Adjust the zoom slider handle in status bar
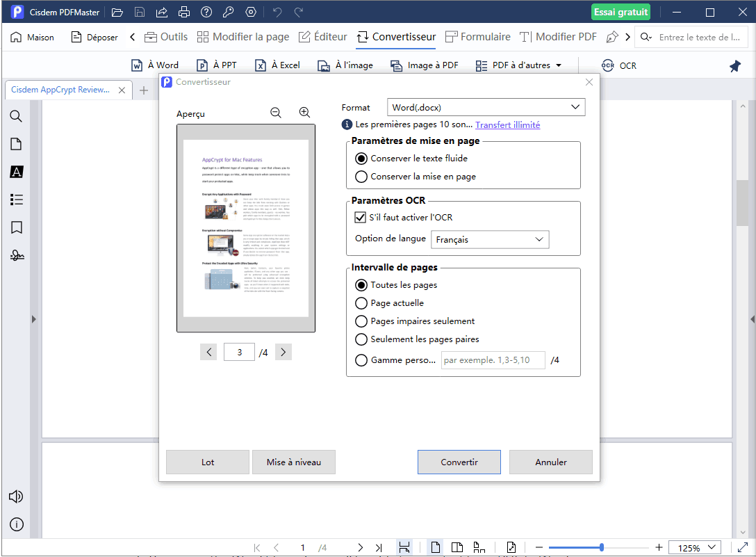 pos(602,547)
